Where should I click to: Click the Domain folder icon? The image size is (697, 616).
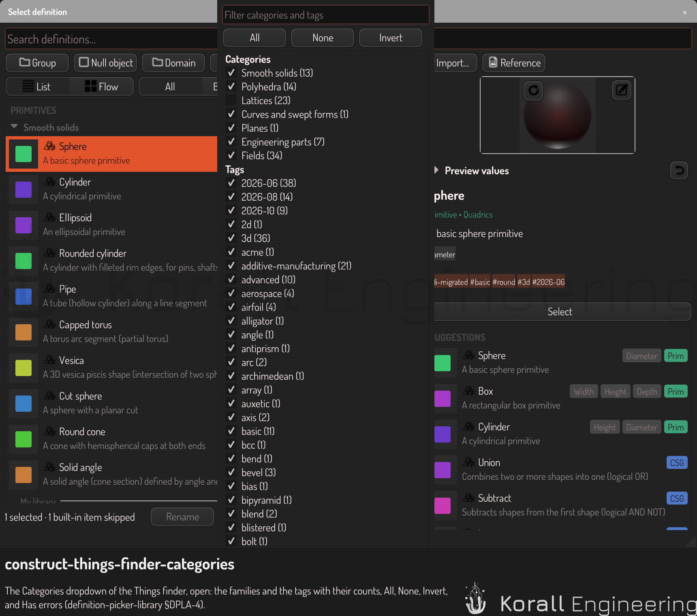point(157,62)
